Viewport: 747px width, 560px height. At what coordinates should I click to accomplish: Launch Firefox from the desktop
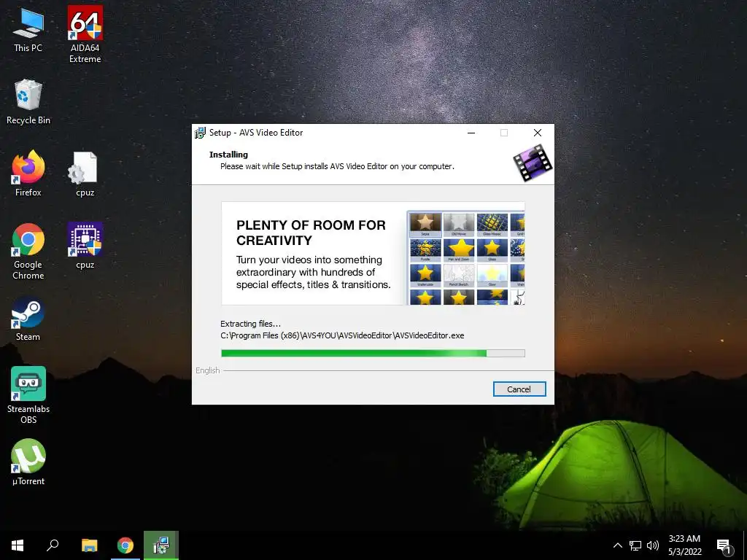point(28,174)
